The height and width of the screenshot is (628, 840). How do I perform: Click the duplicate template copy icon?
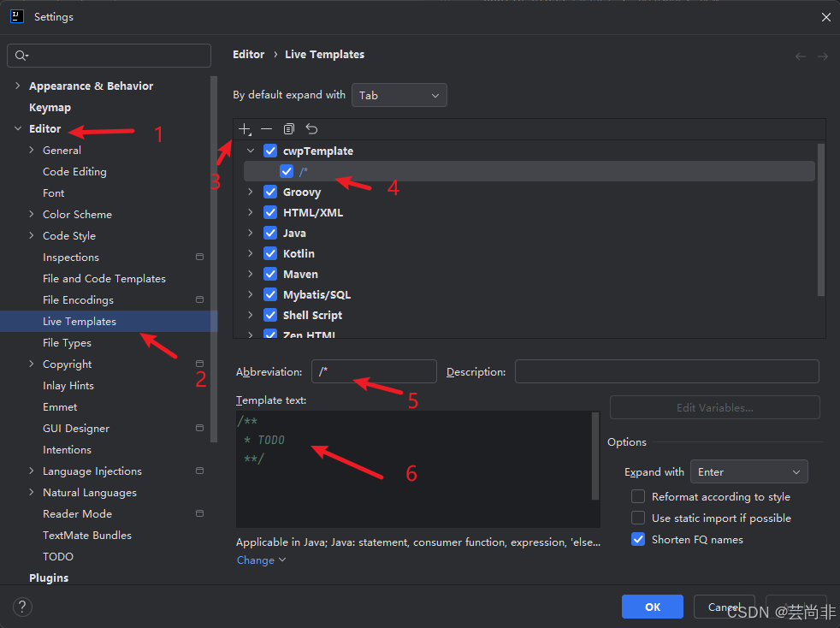click(x=289, y=129)
